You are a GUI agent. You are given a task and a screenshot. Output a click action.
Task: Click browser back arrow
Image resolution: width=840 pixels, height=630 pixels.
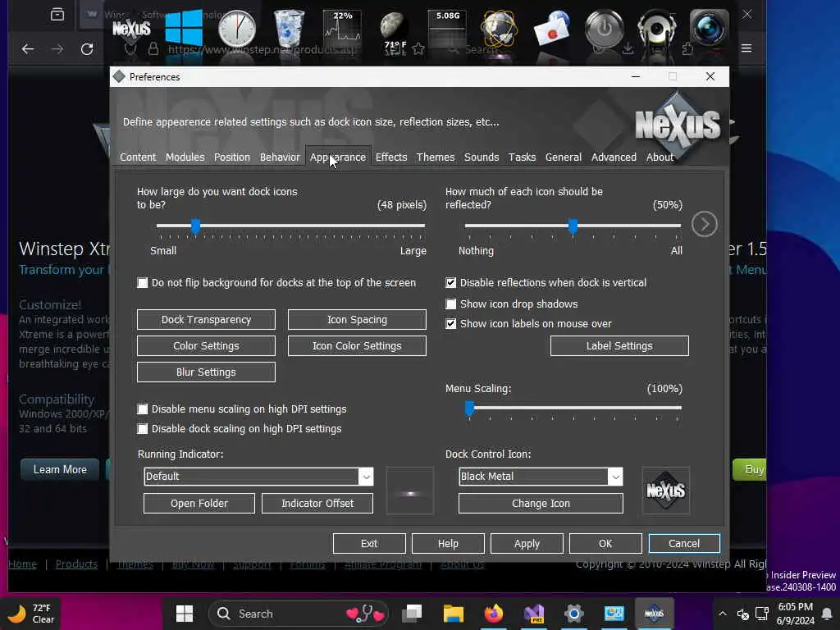[x=28, y=49]
